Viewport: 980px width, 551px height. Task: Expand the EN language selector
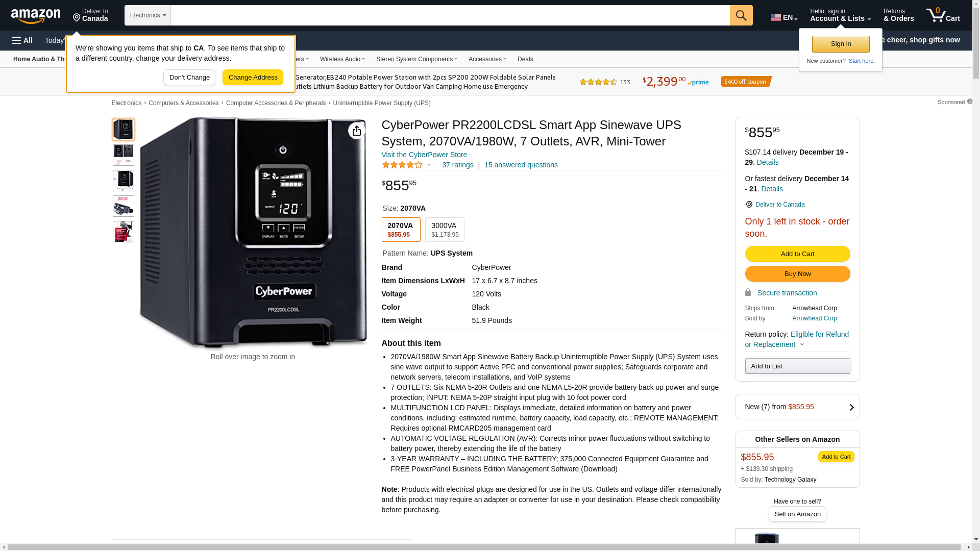[x=783, y=17]
